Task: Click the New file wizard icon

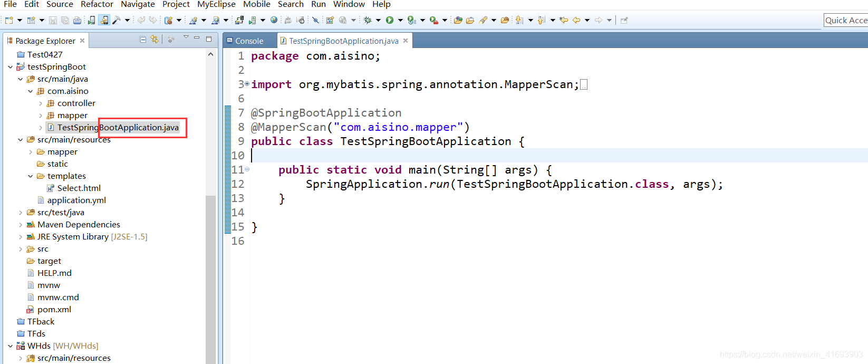Action: coord(9,20)
